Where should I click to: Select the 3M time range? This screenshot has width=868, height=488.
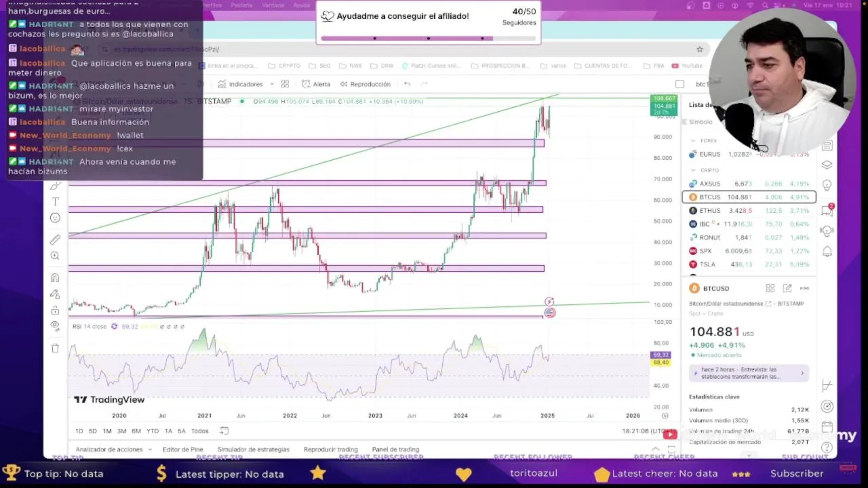[121, 431]
